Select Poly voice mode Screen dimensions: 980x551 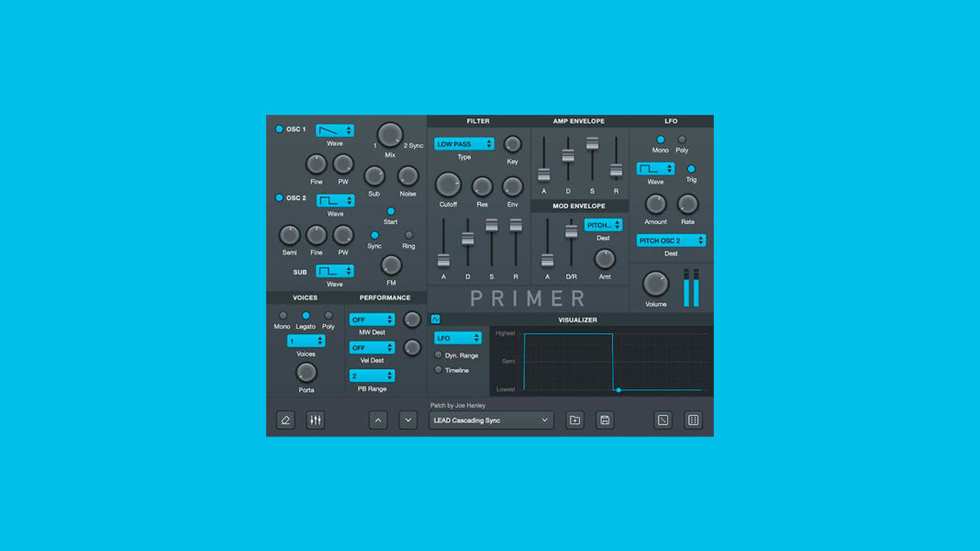329,316
